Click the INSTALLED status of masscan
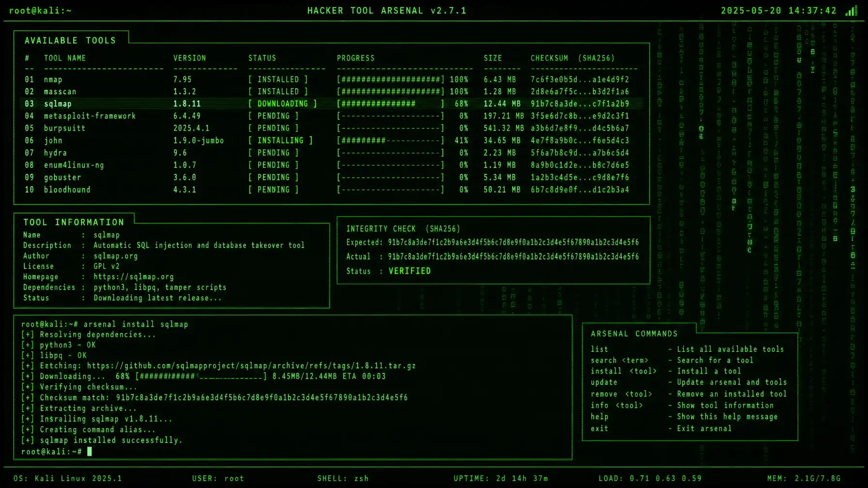 tap(278, 92)
